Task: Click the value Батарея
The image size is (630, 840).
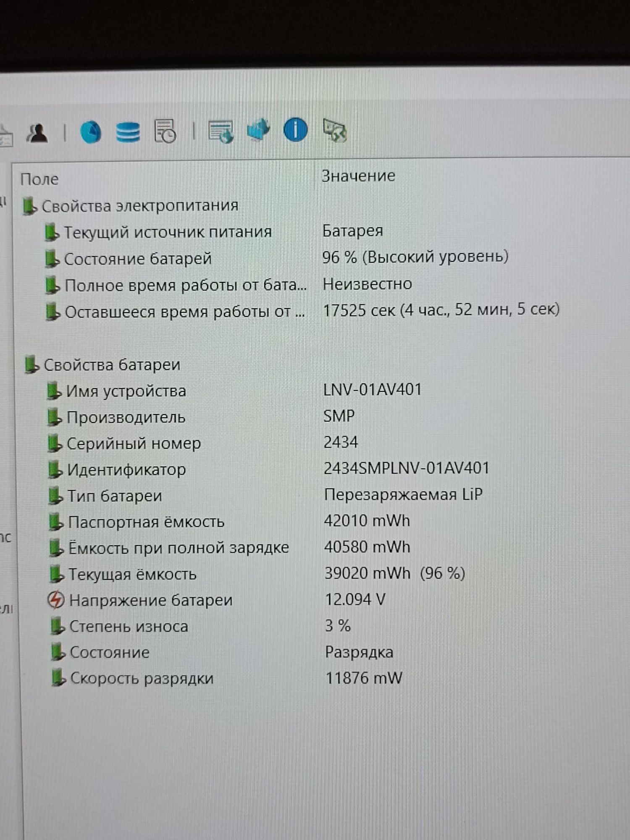Action: pyautogui.click(x=352, y=231)
